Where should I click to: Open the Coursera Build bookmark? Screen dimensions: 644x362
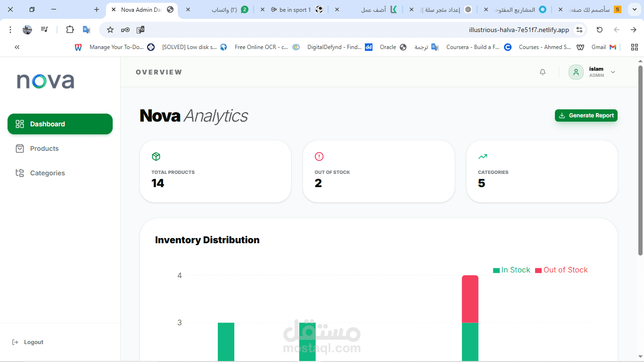tap(479, 47)
